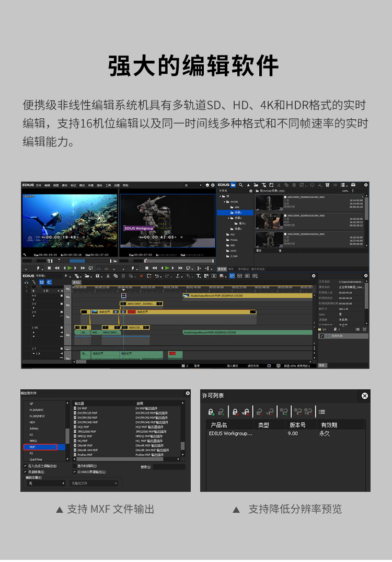The height and width of the screenshot is (562, 392).
Task: Click the blue folder icon in the bin panel
Action: click(x=233, y=185)
